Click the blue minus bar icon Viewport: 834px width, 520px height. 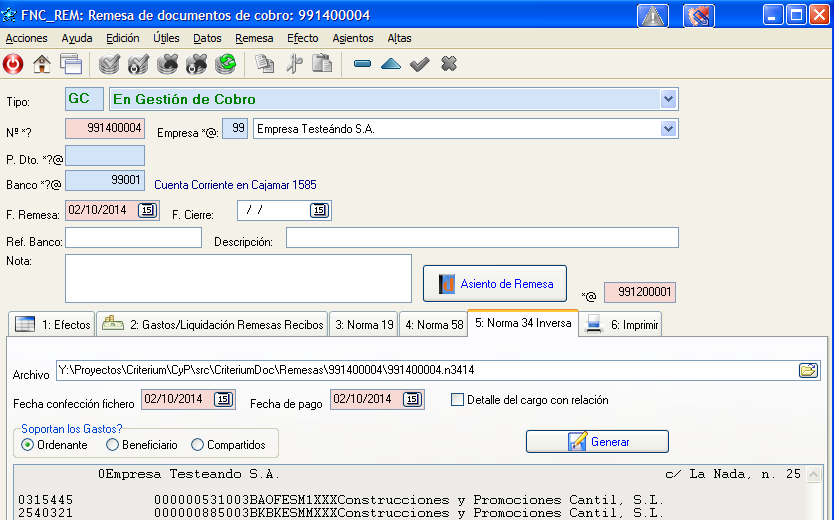(362, 64)
